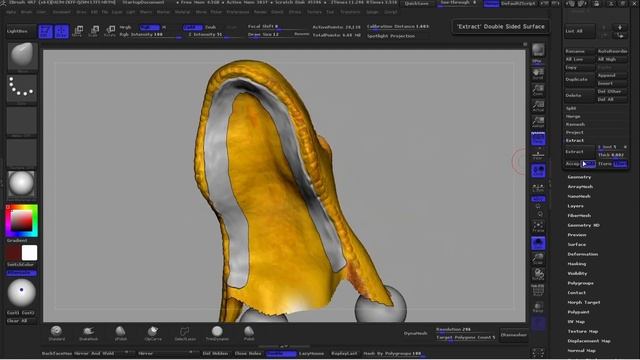Viewport: 640px width, 360px height.
Task: Click the Zoom canvas icon
Action: (x=538, y=90)
